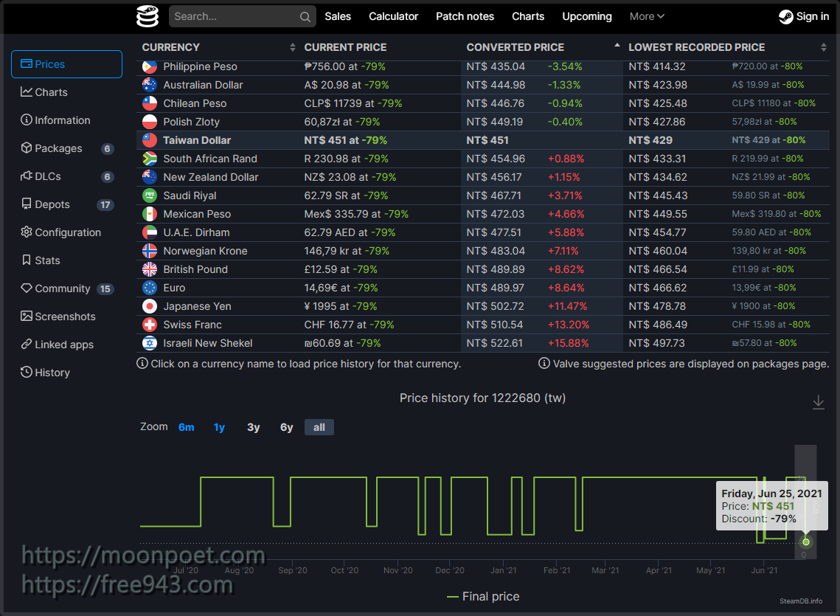Download the price history chart

[x=818, y=402]
